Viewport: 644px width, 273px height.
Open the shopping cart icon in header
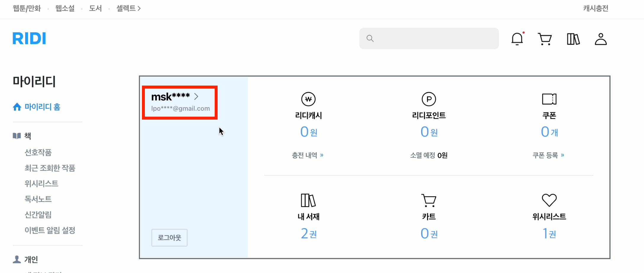click(545, 39)
